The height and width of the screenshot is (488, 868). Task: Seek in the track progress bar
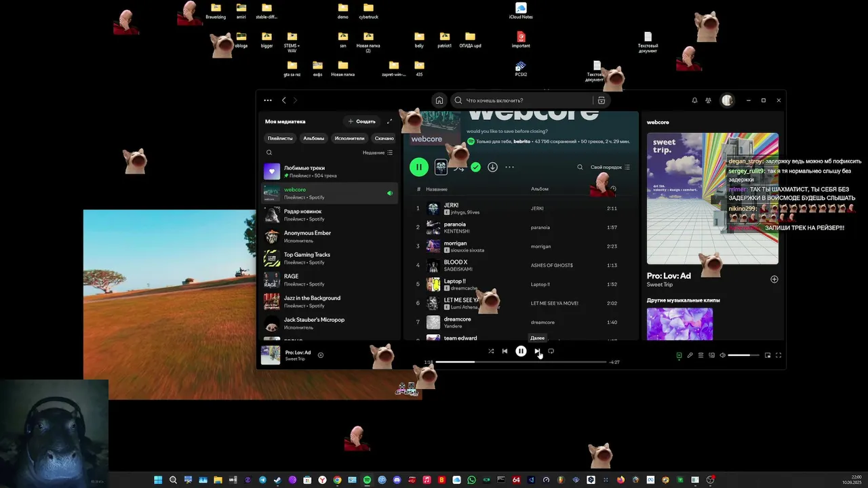tap(521, 362)
